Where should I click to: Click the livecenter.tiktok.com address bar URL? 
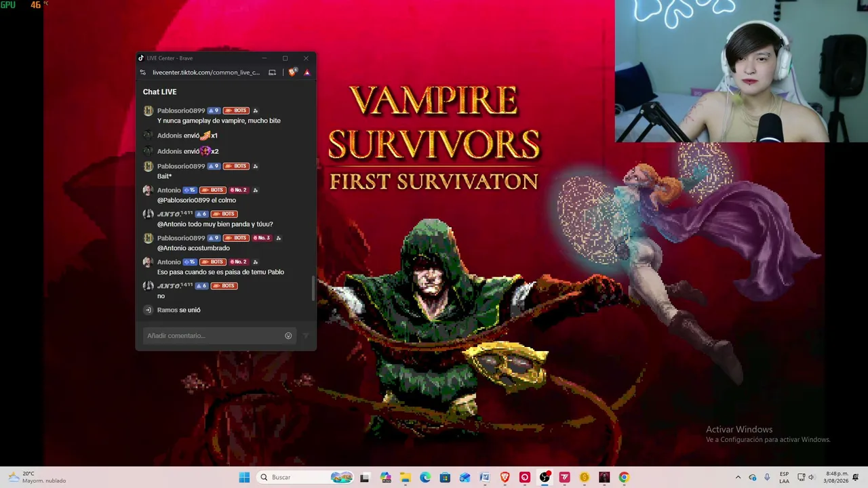coord(206,73)
